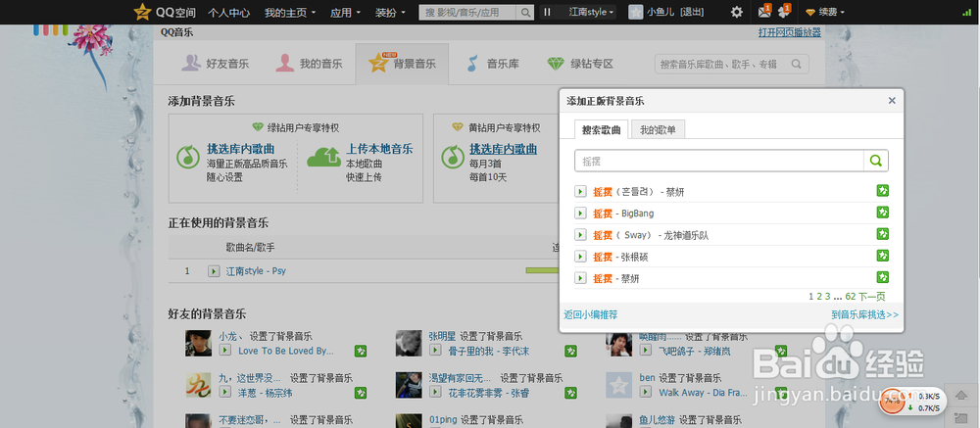The image size is (980, 428).
Task: Open 江南style - Psy song link
Action: [256, 271]
